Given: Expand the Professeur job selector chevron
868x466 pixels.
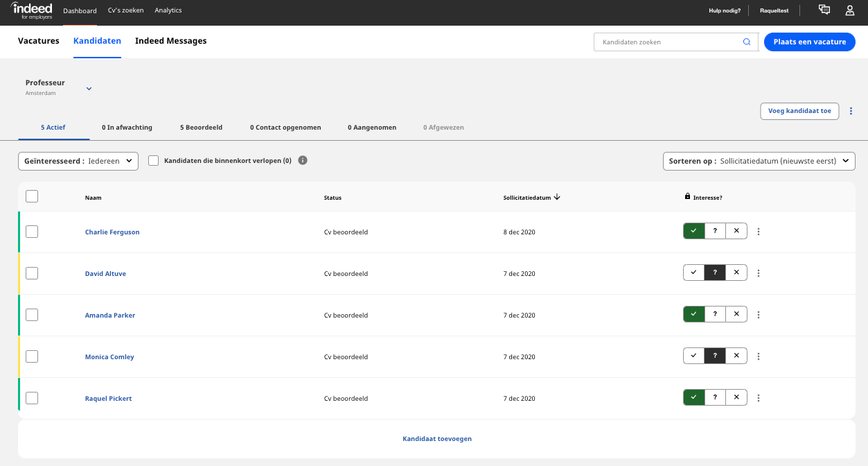Looking at the screenshot, I should click(89, 88).
